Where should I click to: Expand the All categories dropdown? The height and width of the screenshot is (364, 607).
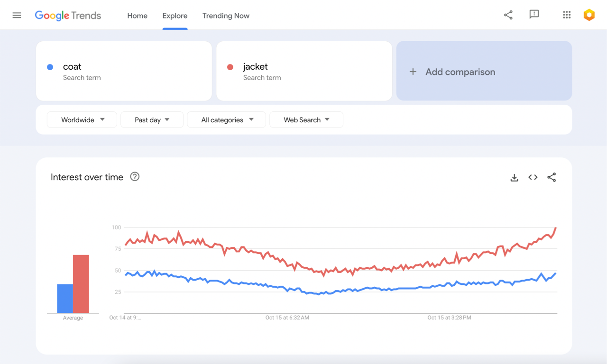click(x=227, y=120)
